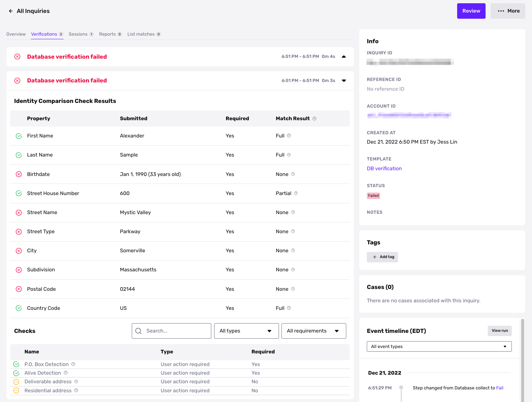This screenshot has width=532, height=402.
Task: Click the Alive Detection check name
Action: [x=42, y=373]
